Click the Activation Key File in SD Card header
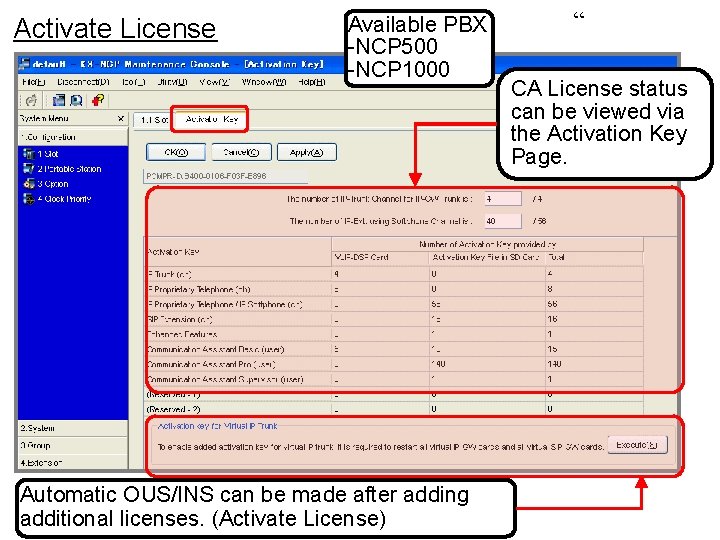The width and height of the screenshot is (720, 540). [486, 258]
